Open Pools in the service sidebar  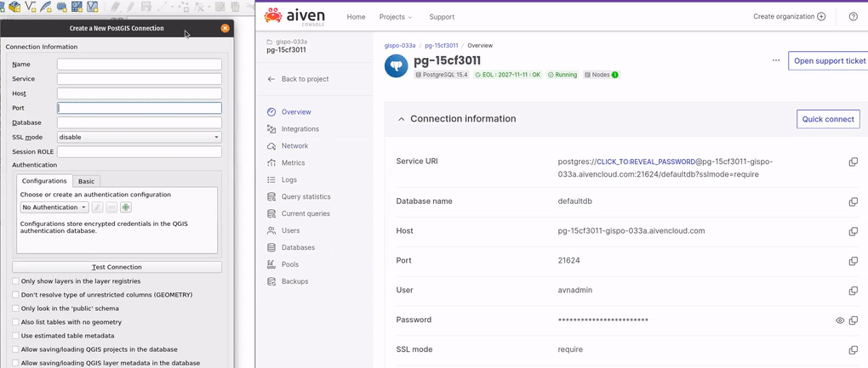tap(290, 264)
